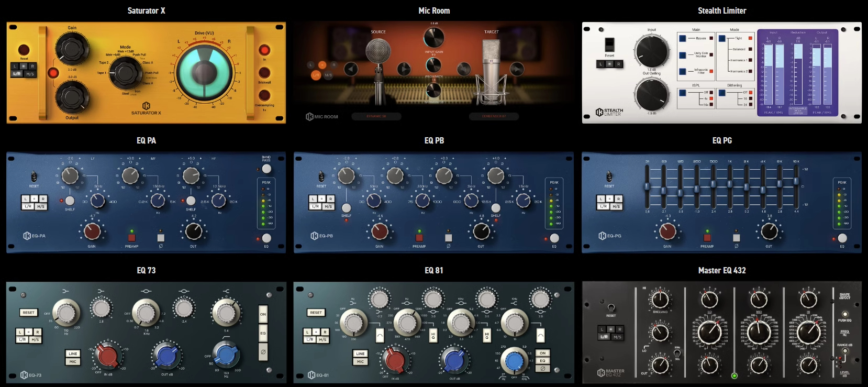Image resolution: width=868 pixels, height=387 pixels.
Task: Toggle the EQ button on EQ PA
Action: 266,238
